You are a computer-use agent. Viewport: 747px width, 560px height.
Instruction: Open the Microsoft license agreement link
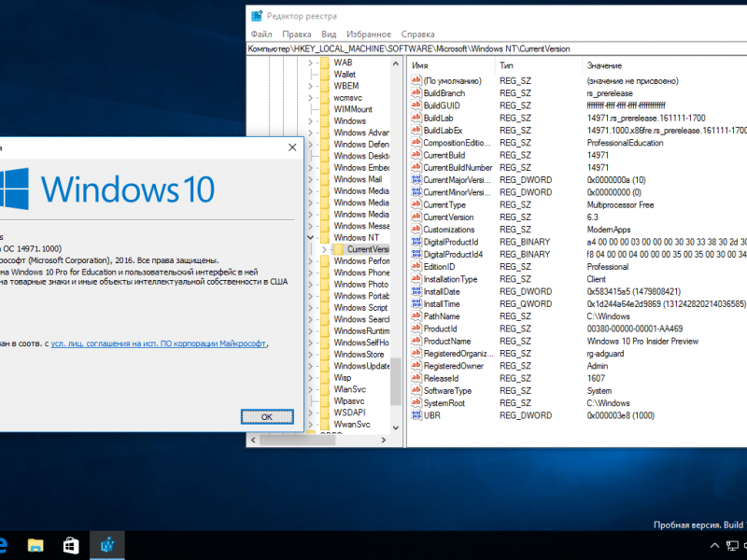pyautogui.click(x=158, y=343)
